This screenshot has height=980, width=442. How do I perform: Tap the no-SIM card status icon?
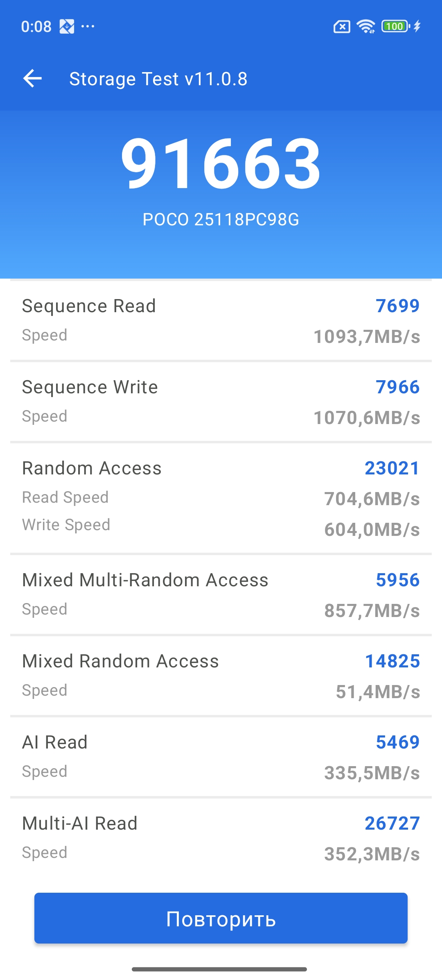[x=342, y=27]
